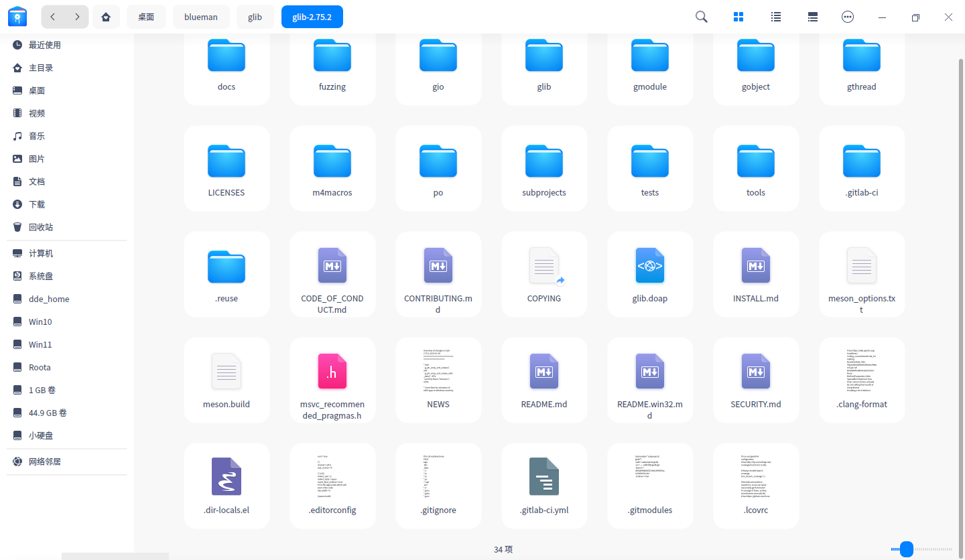Go back to previous folder
This screenshot has width=965, height=560.
pos(53,17)
